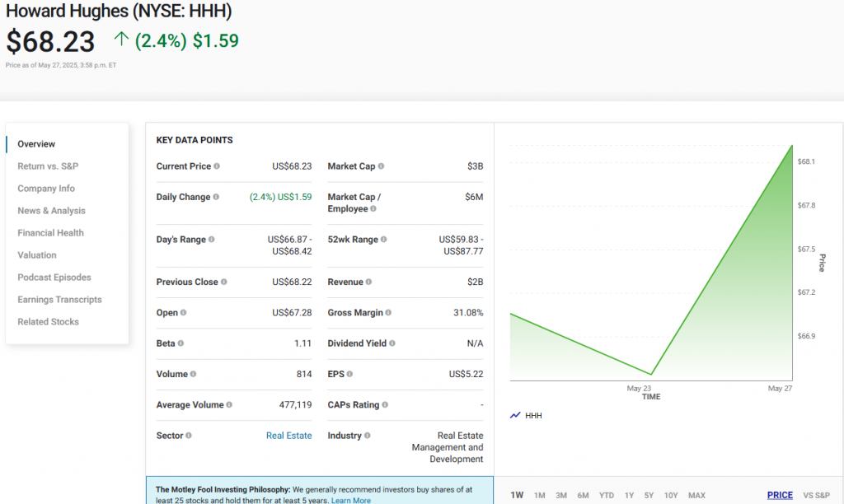Show the MAX chart range
Image resolution: width=844 pixels, height=504 pixels.
point(696,496)
